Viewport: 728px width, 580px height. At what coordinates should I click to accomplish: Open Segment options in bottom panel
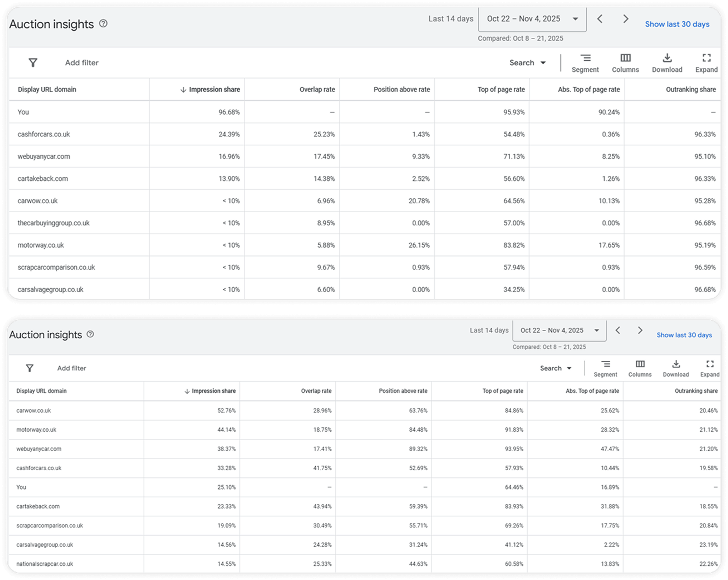(605, 369)
